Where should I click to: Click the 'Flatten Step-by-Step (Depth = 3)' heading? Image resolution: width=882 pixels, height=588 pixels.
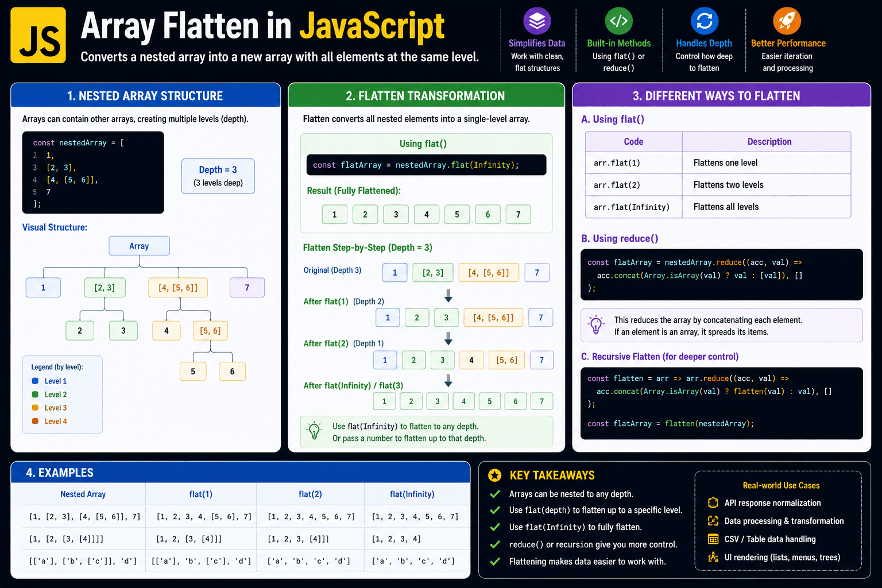[x=367, y=247]
